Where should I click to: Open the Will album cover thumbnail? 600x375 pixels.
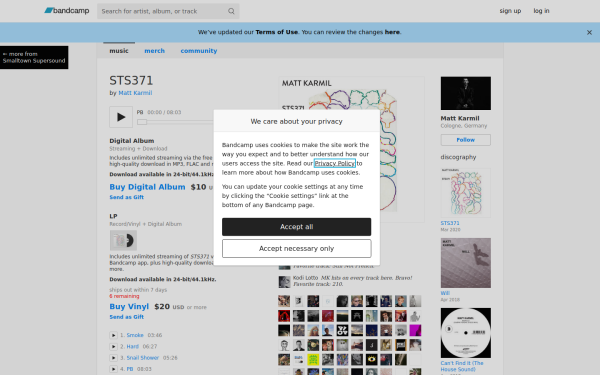[466, 263]
